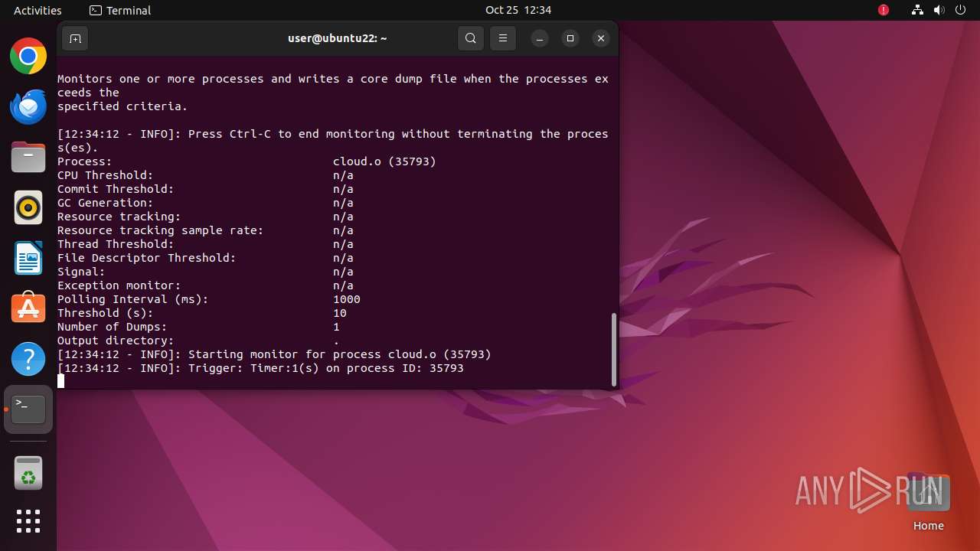Launch Thunderbird Mail from the dock
Screen dimensions: 980x551
tap(28, 106)
